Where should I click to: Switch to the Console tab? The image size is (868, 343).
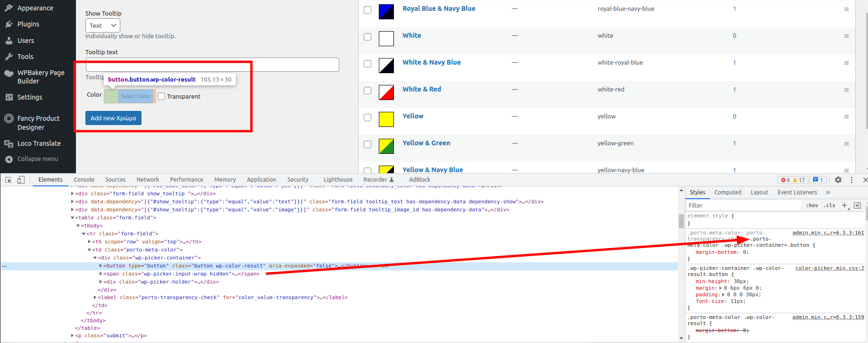pos(84,180)
